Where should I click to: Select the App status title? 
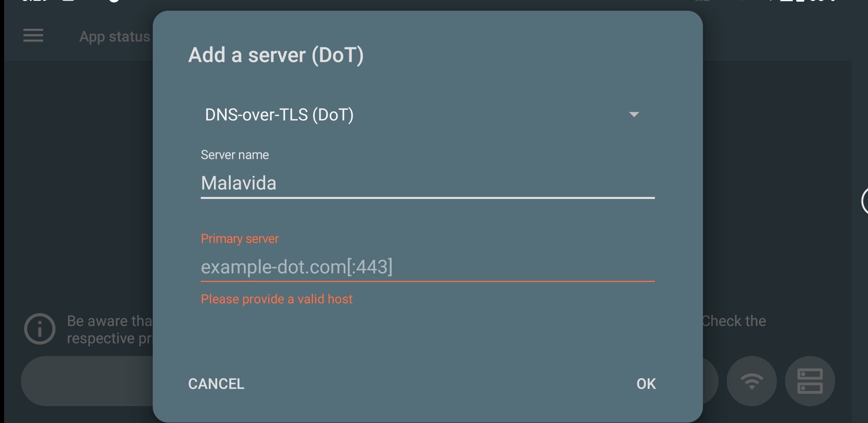pyautogui.click(x=115, y=37)
